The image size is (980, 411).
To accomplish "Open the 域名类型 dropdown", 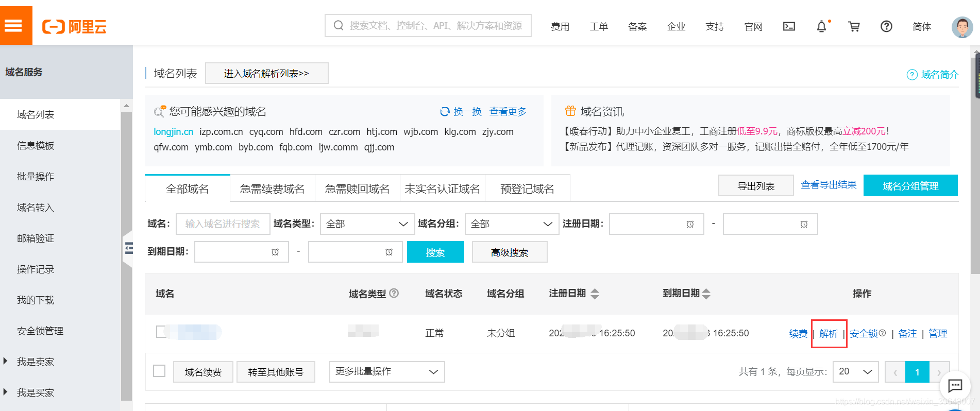I will [367, 224].
